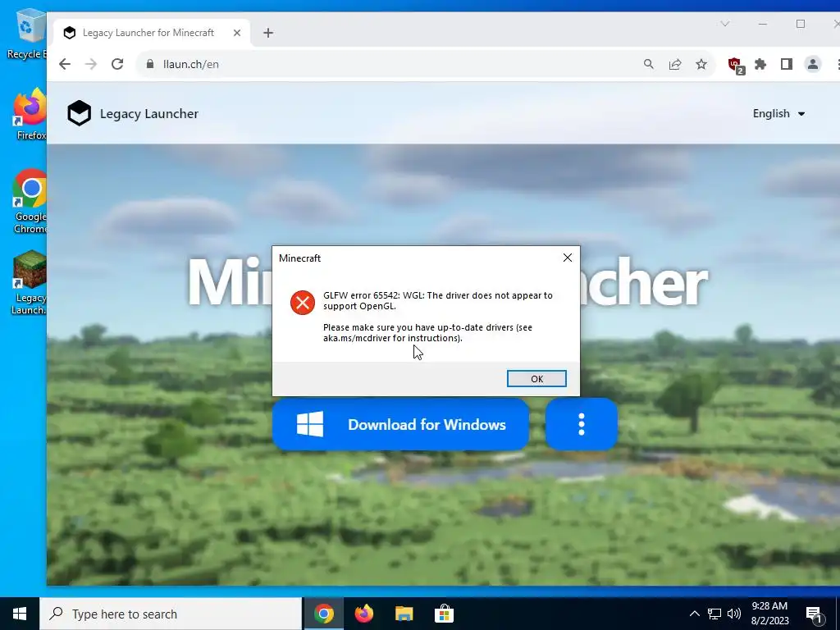
Task: Click the red error icon in dialog
Action: [303, 303]
